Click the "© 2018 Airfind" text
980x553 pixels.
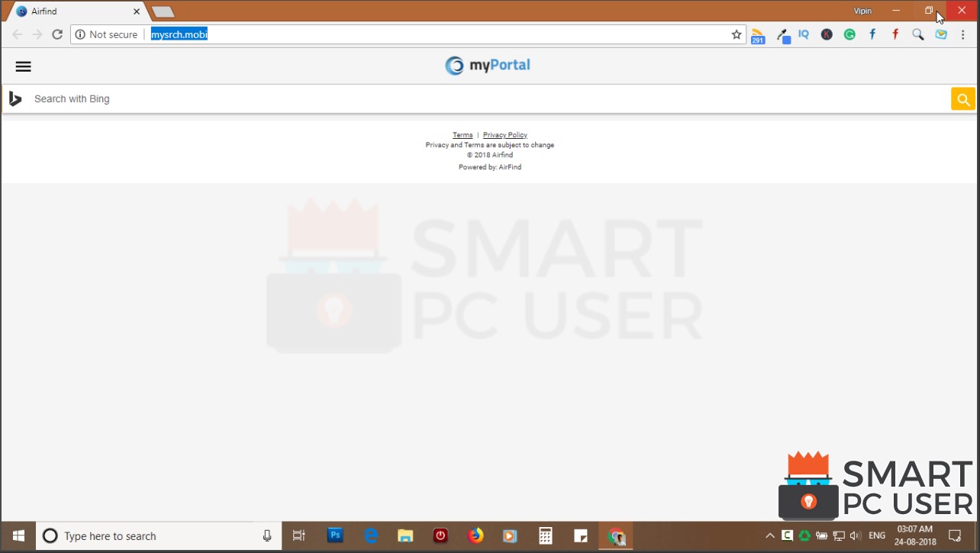[x=490, y=155]
